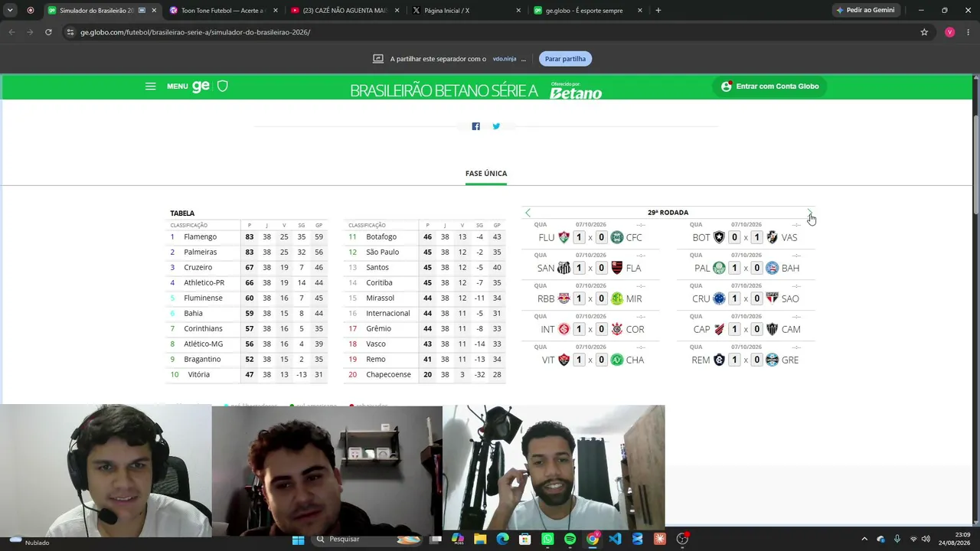Viewport: 980px width, 551px height.
Task: Click the Botafogo crest in BOT x VAS match
Action: tap(719, 237)
